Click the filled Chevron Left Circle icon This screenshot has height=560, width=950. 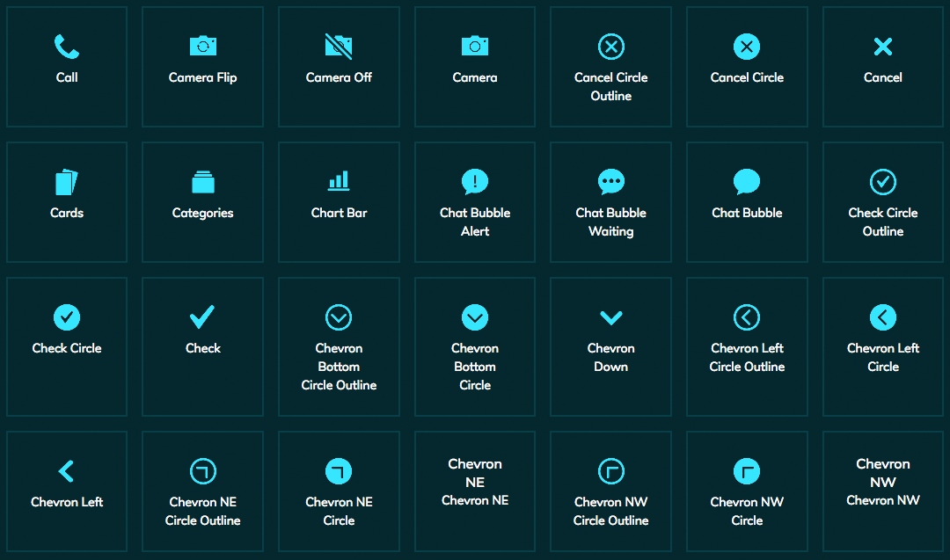(x=883, y=317)
